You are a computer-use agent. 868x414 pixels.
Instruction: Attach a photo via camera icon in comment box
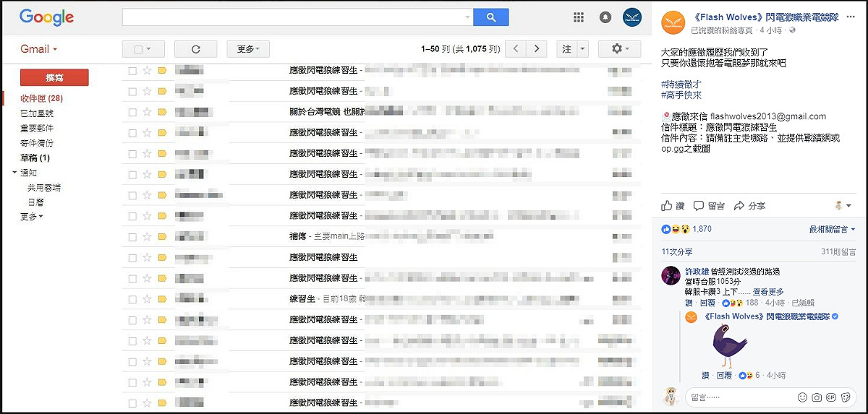[817, 397]
